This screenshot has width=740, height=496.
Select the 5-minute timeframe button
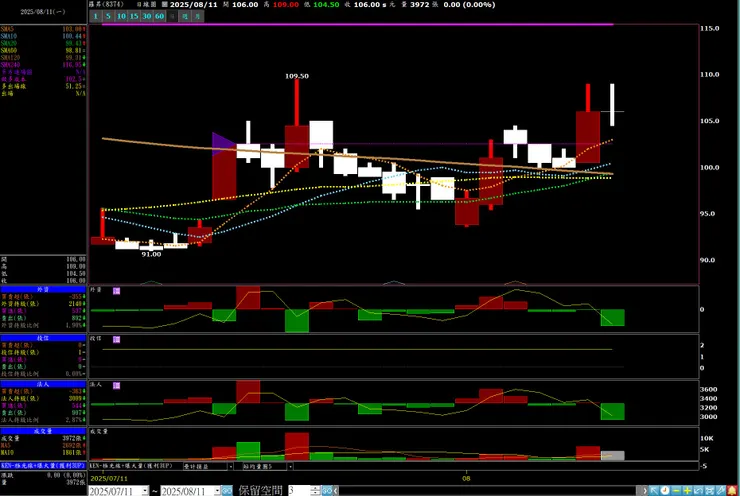tap(108, 17)
